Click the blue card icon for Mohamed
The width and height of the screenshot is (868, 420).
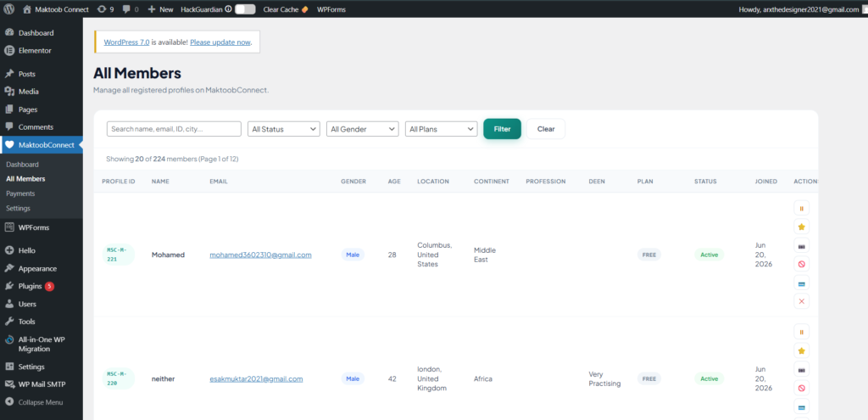pos(801,283)
